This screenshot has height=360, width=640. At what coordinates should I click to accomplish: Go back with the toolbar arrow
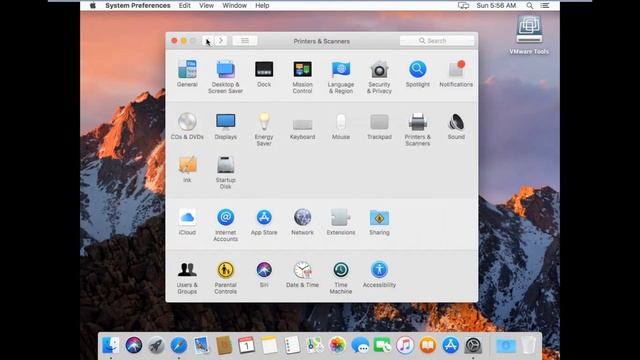[x=207, y=41]
